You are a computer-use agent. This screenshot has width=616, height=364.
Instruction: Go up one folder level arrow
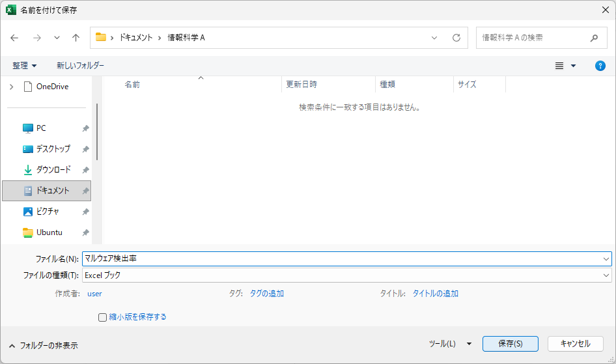tap(76, 38)
